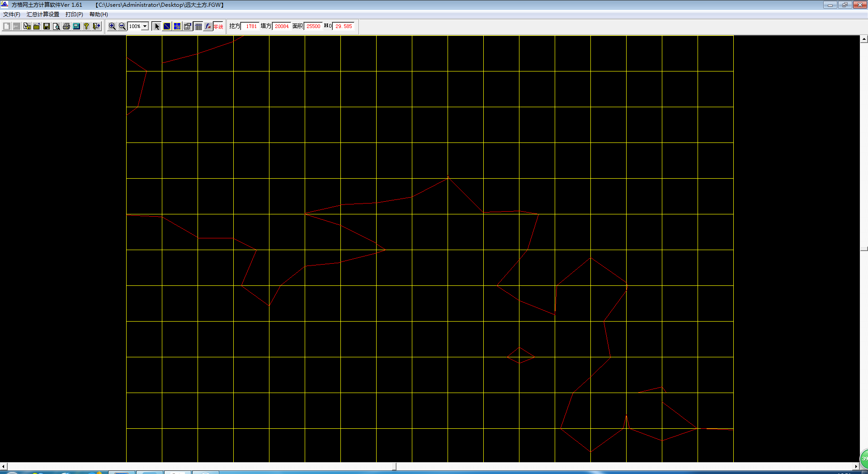Minimize the application window
The height and width of the screenshot is (474, 868).
[830, 5]
